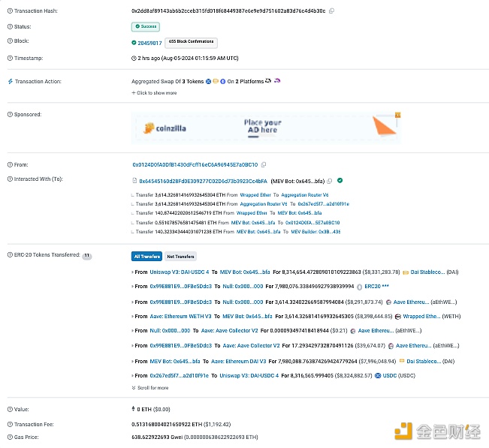
Task: Click first platform icon after 'On 2 Platforms'
Action: click(268, 81)
